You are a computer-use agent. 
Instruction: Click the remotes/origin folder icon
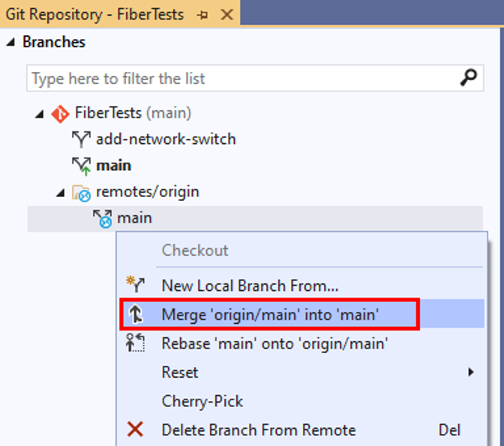(81, 193)
